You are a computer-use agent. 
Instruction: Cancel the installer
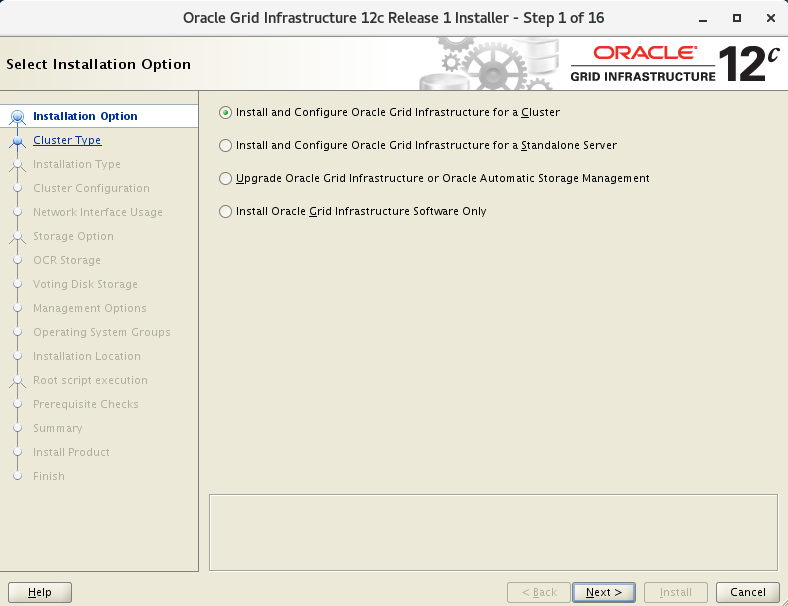[748, 592]
